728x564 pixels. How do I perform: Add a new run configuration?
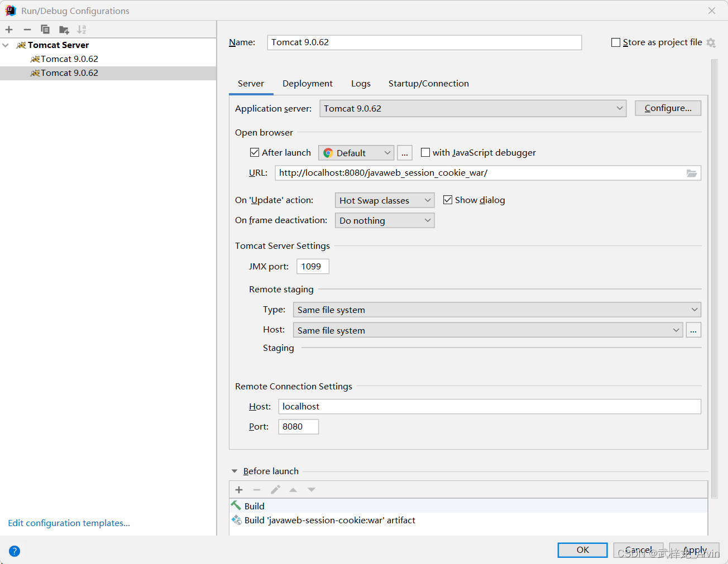pyautogui.click(x=9, y=30)
